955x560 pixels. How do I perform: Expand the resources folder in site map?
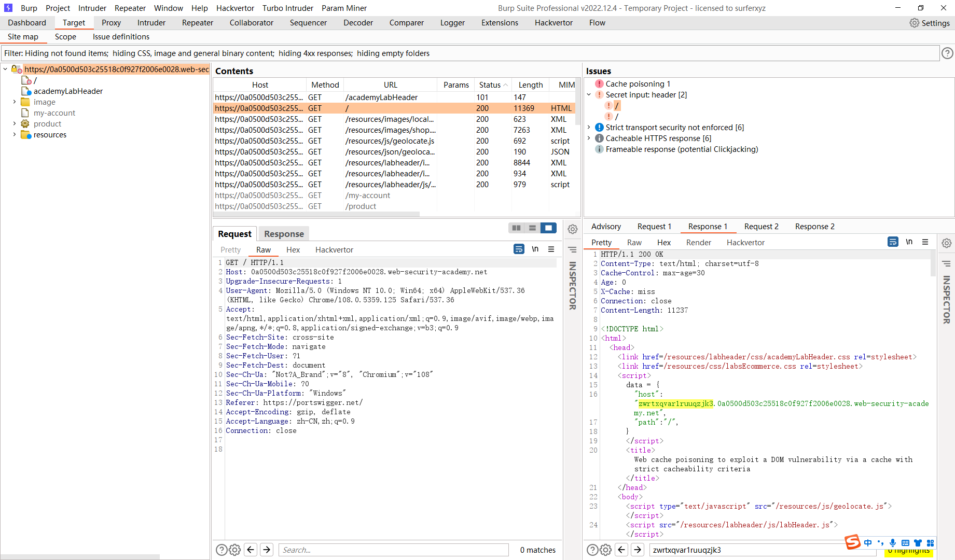coord(15,135)
